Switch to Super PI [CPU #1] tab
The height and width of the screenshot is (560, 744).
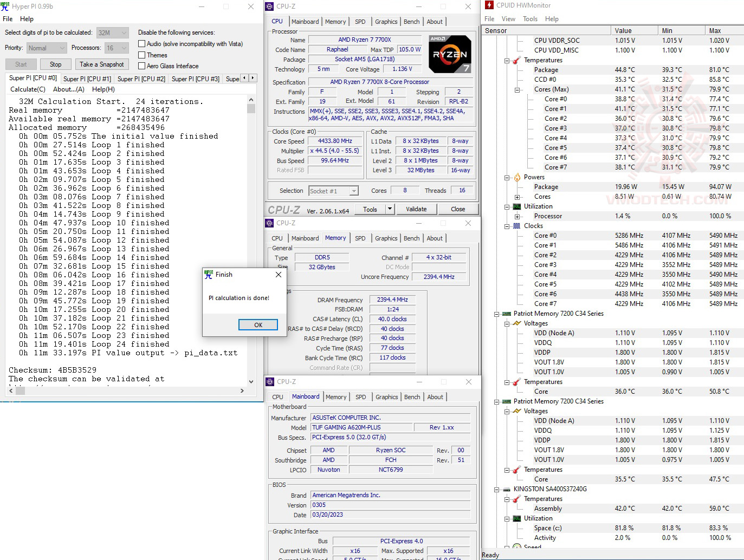click(x=87, y=79)
